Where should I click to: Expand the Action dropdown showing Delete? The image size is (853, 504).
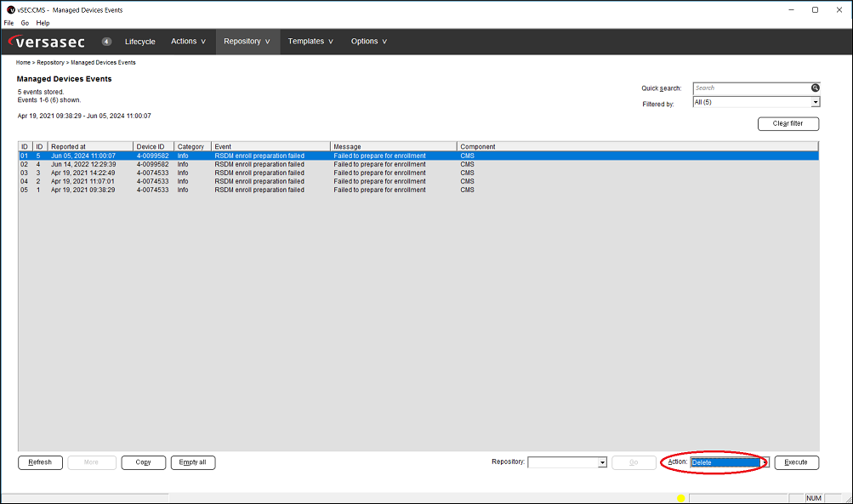pyautogui.click(x=765, y=462)
